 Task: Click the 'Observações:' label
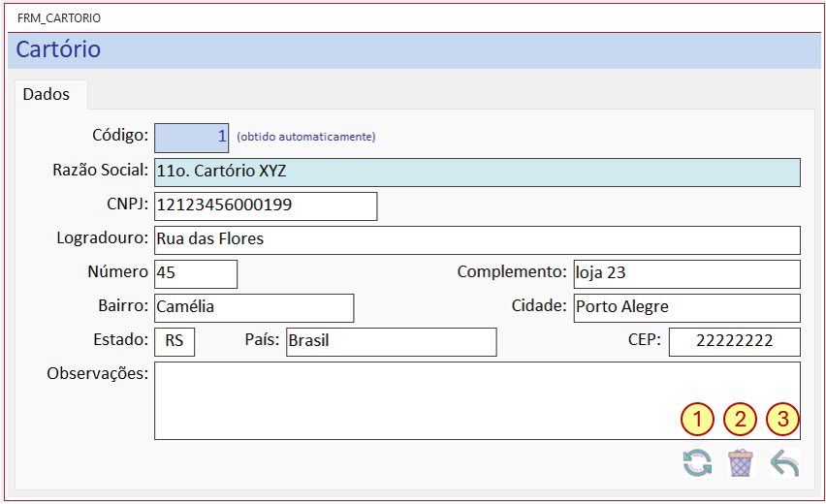(x=98, y=374)
